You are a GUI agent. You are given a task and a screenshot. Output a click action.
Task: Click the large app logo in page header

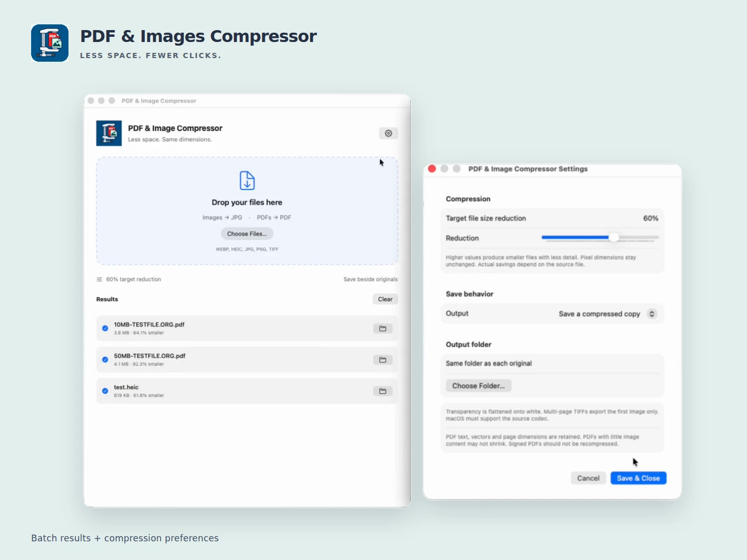pos(50,43)
